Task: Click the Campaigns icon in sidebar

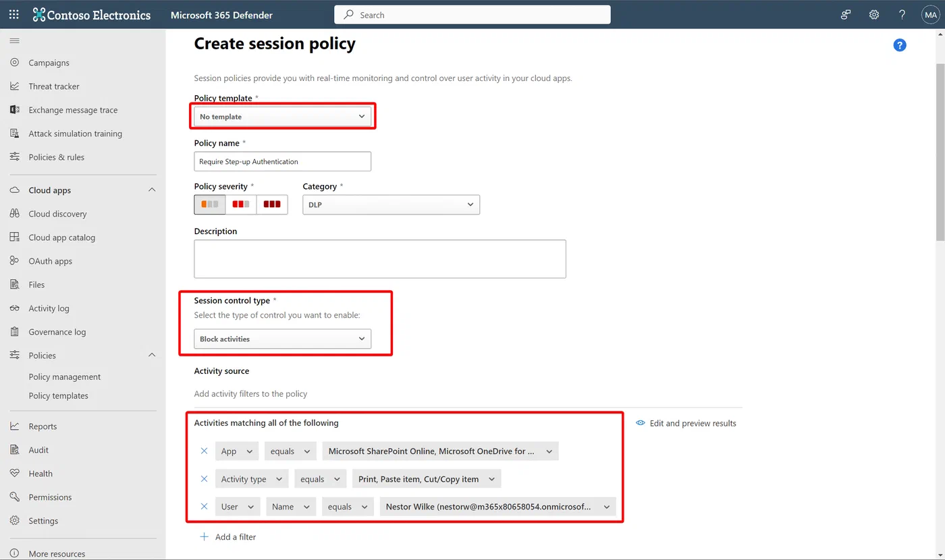Action: pyautogui.click(x=14, y=63)
